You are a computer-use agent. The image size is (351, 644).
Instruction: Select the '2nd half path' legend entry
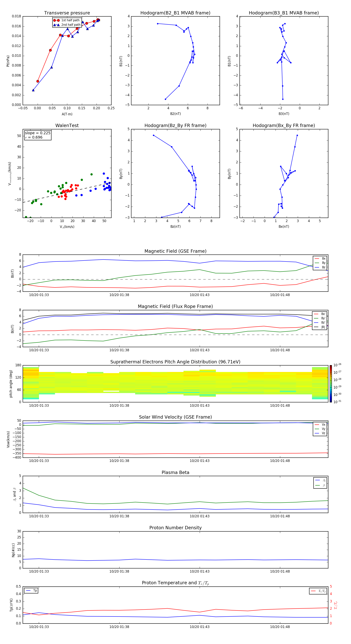67,25
